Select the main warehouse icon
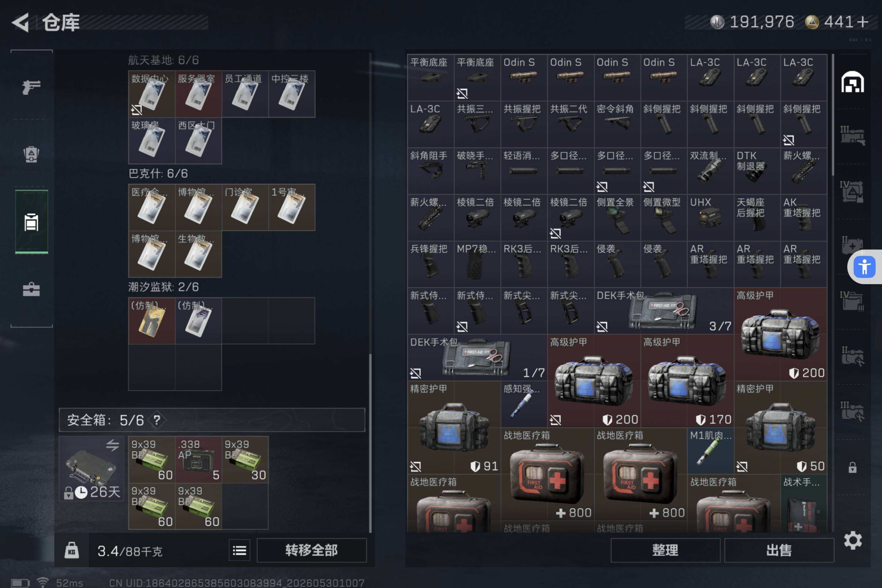The width and height of the screenshot is (882, 588). coord(852,82)
